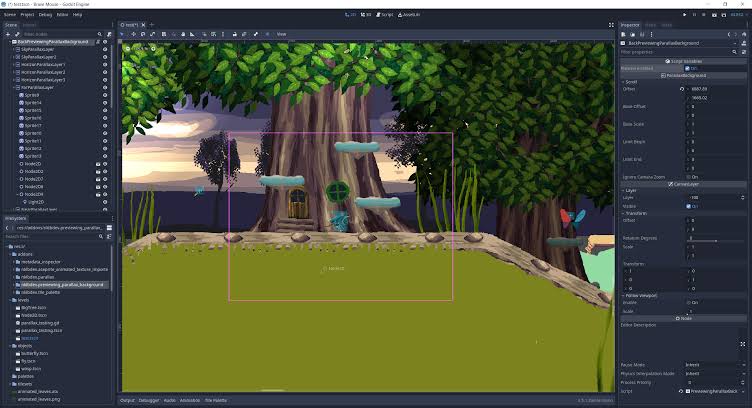Hide the Light2D node
752x408 pixels.
[x=105, y=202]
